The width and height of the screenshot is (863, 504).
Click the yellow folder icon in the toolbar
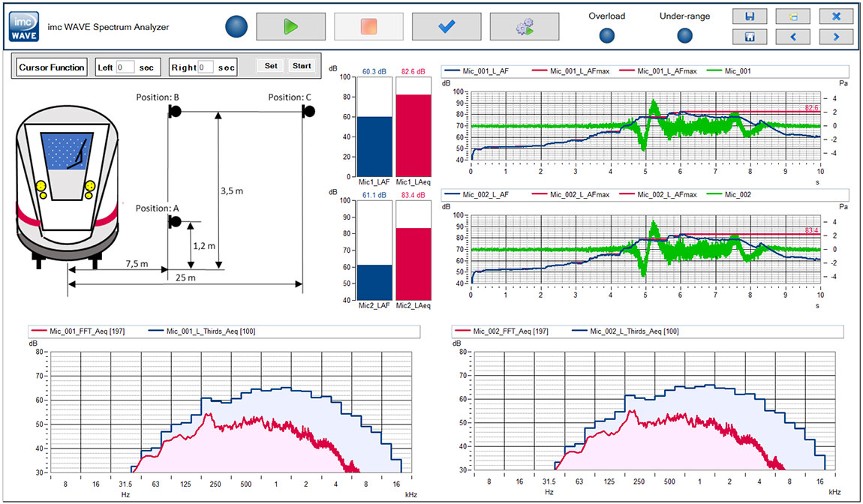[x=792, y=16]
